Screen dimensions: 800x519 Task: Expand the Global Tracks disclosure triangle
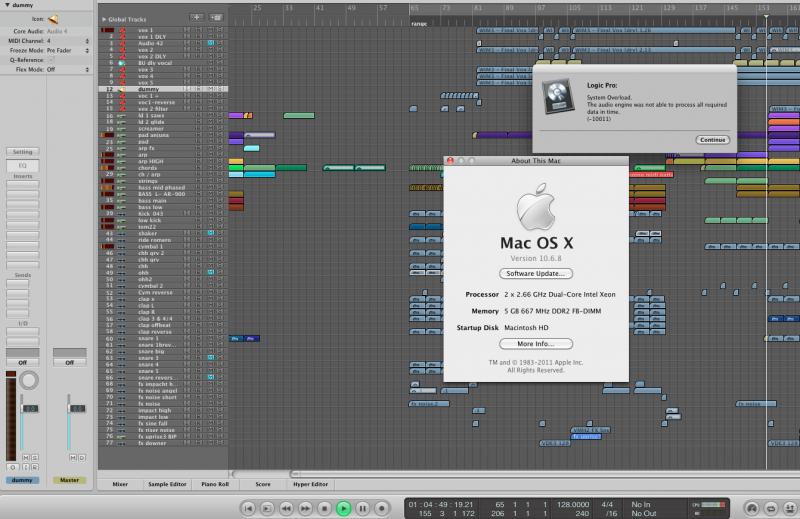(x=104, y=19)
